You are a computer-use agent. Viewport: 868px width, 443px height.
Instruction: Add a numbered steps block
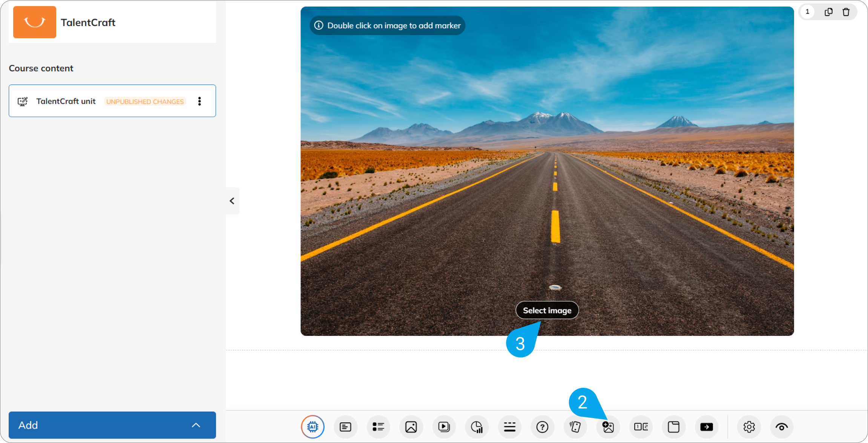[641, 427]
